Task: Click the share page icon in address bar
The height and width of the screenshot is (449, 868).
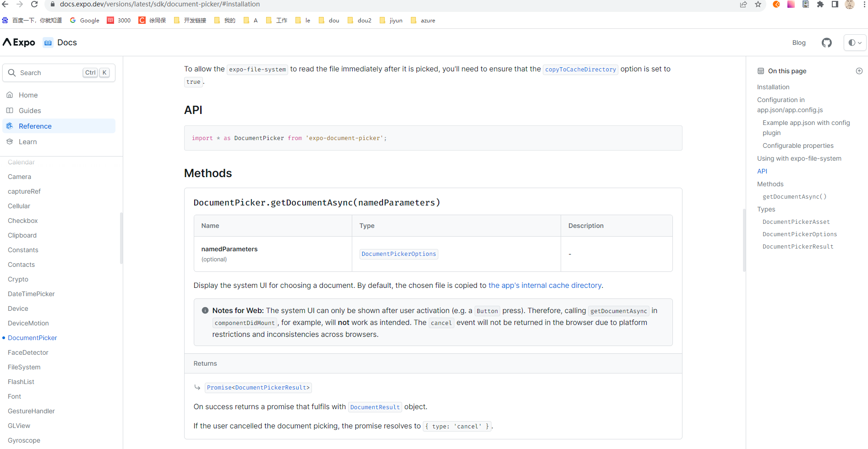Action: pos(743,4)
